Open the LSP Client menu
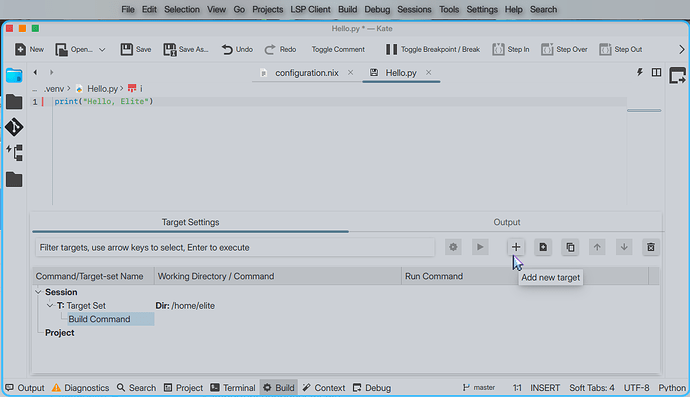The height and width of the screenshot is (397, 690). tap(310, 9)
